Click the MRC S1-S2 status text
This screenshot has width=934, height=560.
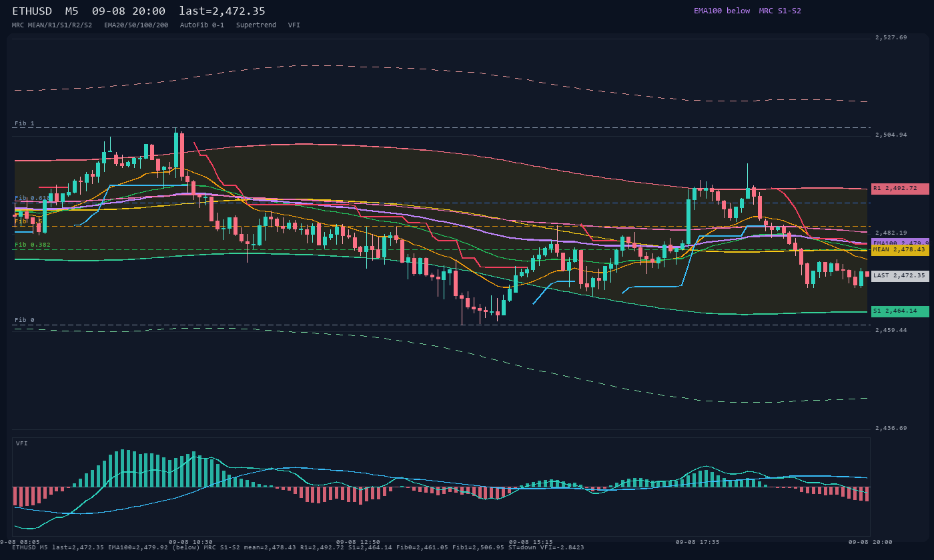[780, 11]
